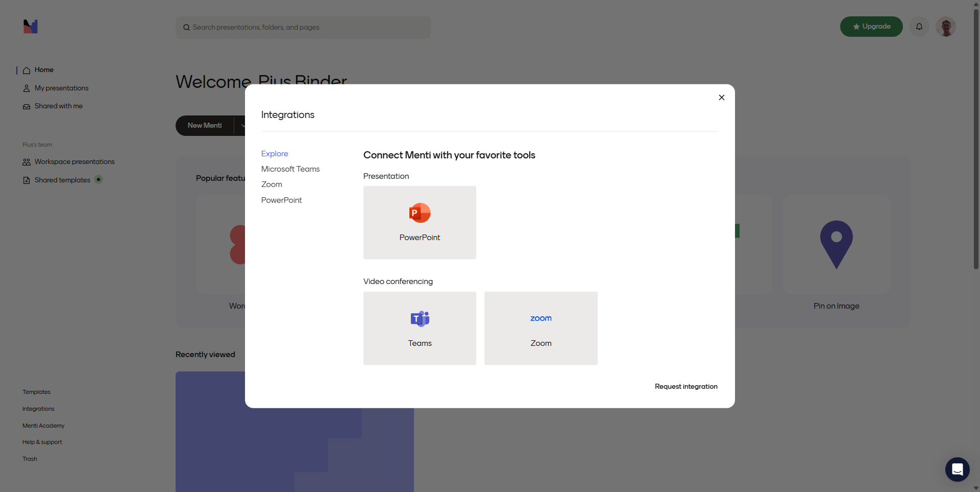Open the notifications bell
980x492 pixels.
point(919,27)
